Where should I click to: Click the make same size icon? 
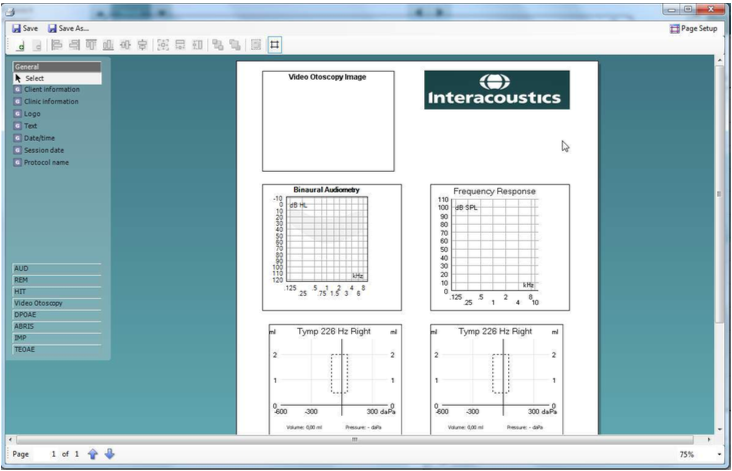(162, 45)
